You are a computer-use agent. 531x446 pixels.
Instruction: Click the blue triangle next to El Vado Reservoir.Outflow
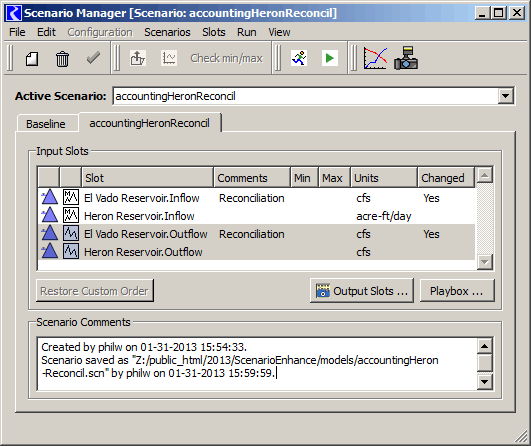coord(49,234)
